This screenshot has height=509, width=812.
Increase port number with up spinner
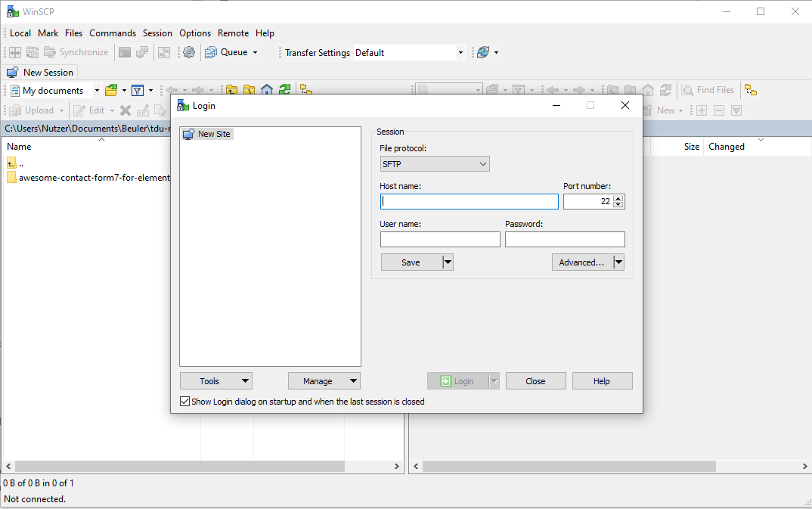[x=618, y=198]
